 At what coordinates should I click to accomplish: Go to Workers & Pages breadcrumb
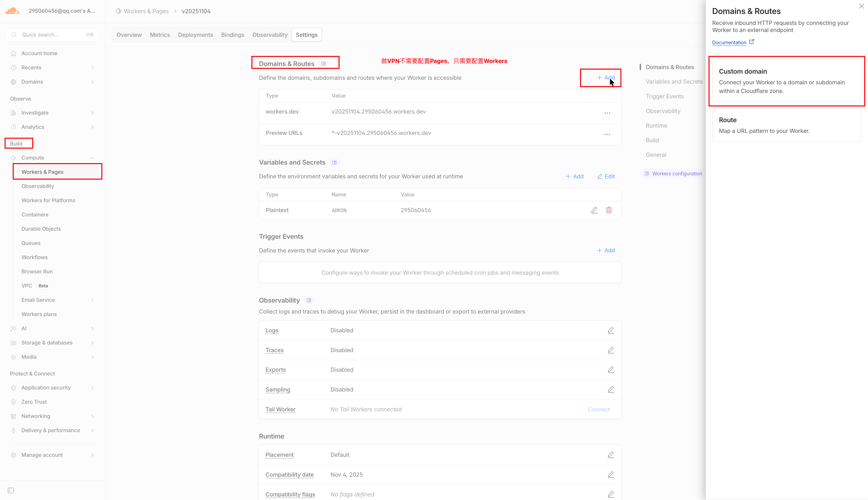pos(146,11)
